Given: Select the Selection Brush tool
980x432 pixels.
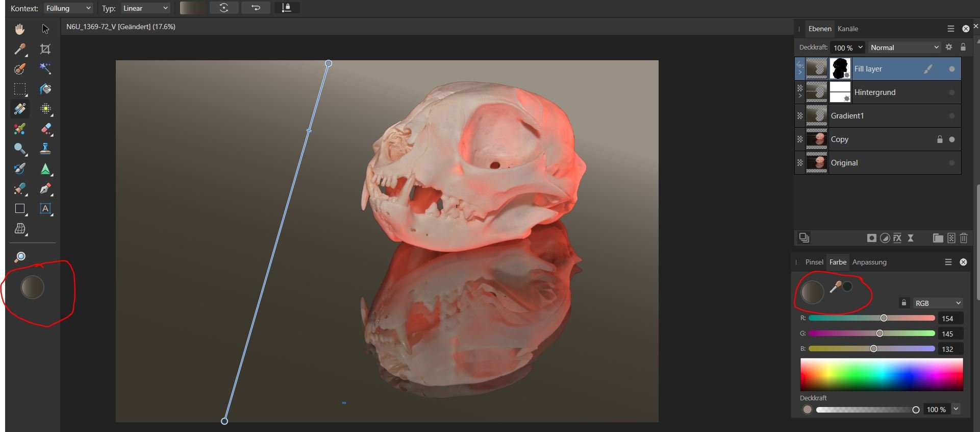Looking at the screenshot, I should (x=19, y=69).
